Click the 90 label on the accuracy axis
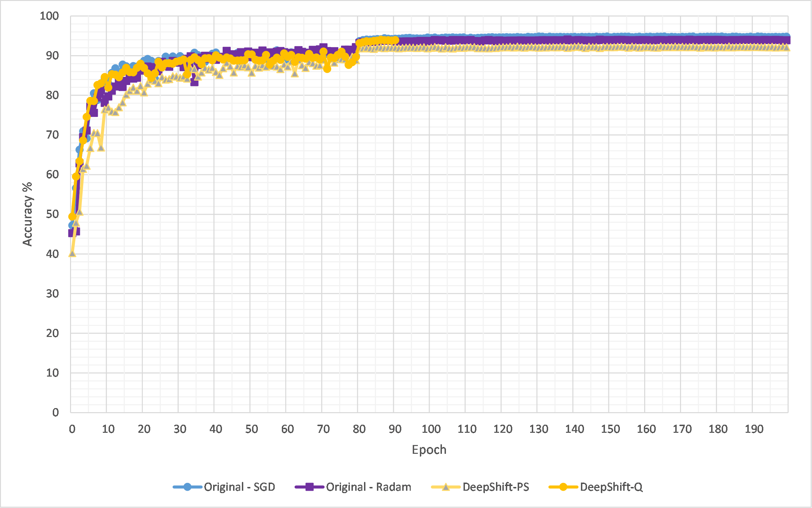This screenshot has height=508, width=812. tap(52, 56)
